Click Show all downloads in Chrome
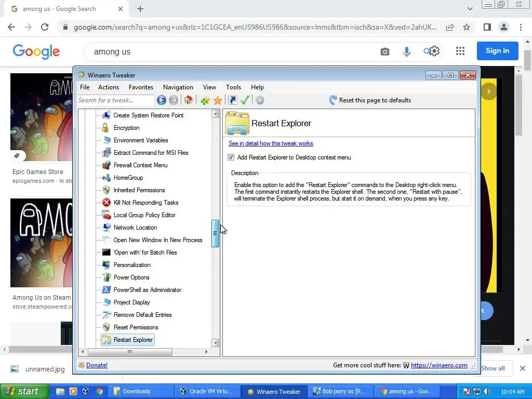This screenshot has width=532, height=399. [x=493, y=368]
